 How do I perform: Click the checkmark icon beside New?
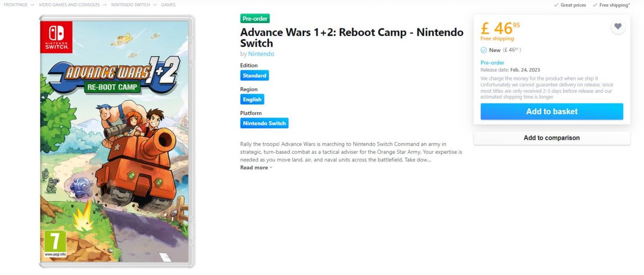click(x=484, y=50)
